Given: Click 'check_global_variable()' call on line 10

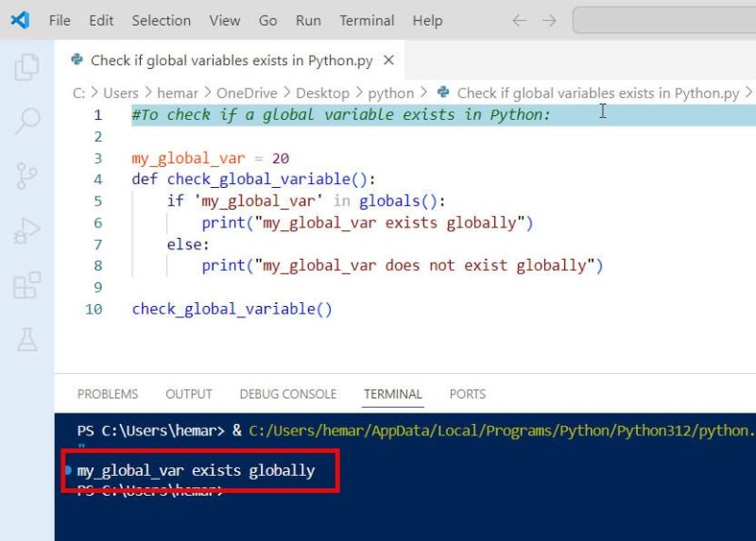Looking at the screenshot, I should 232,310.
